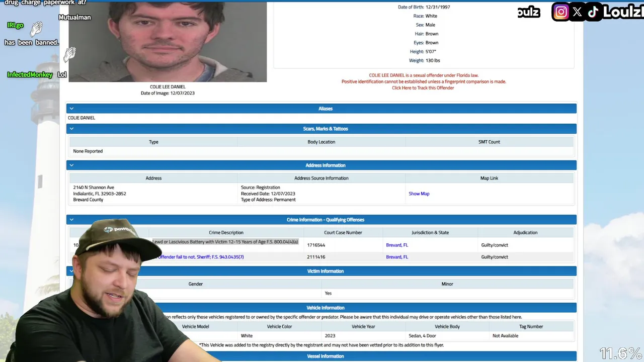Click the SMT Count column header
The width and height of the screenshot is (644, 362).
pyautogui.click(x=489, y=142)
